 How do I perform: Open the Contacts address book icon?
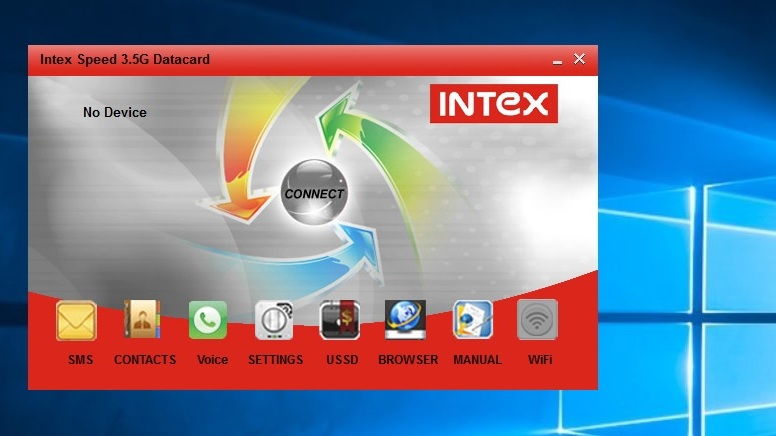142,320
